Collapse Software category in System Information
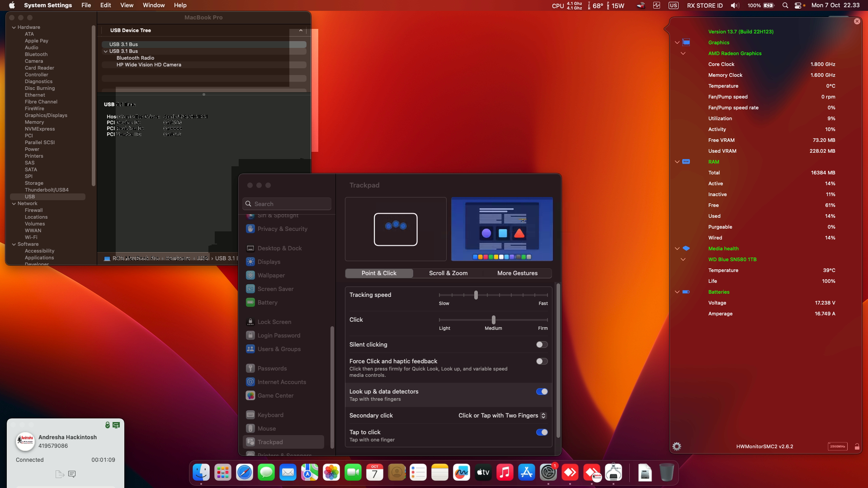The image size is (868, 488). (14, 244)
